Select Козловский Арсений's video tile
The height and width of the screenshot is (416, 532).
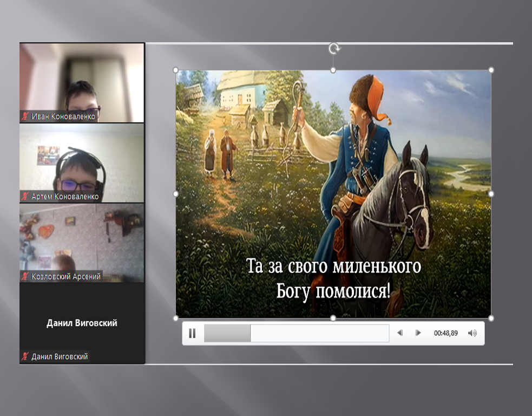coord(82,243)
